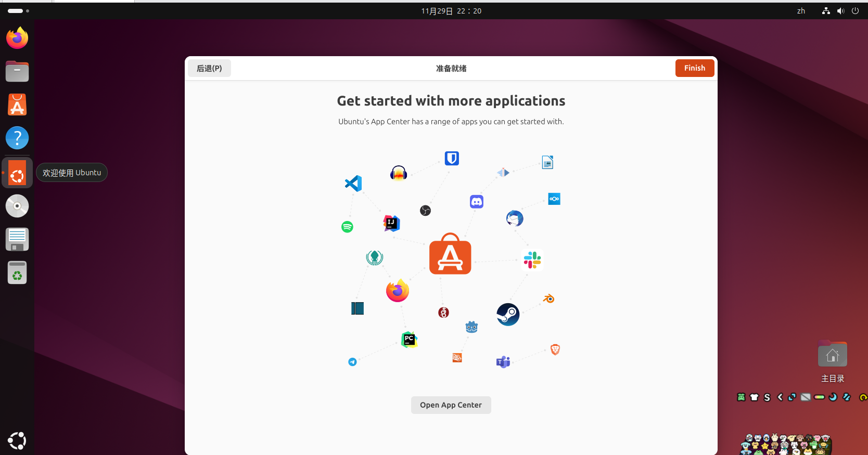Click the optical disc icon in dock

[17, 206]
